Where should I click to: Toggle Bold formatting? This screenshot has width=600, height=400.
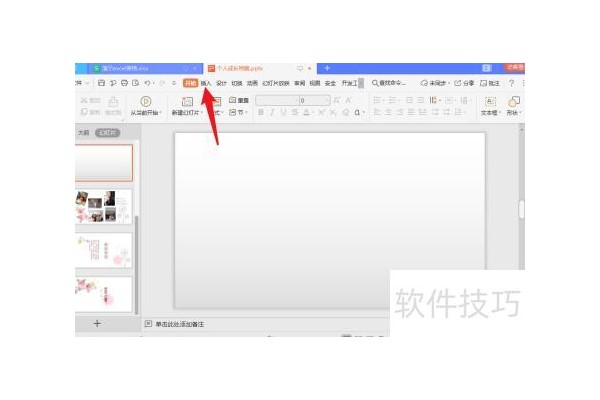(261, 112)
